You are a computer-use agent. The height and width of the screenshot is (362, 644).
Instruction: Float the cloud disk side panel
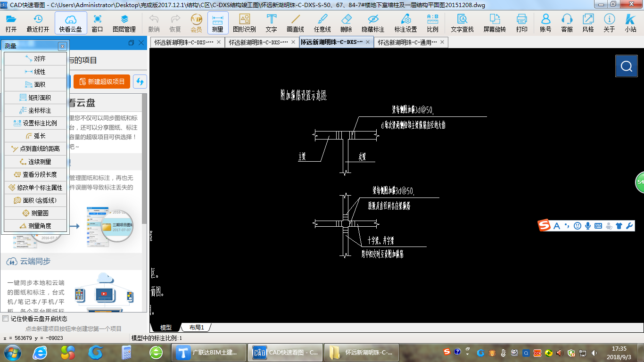[x=131, y=43]
